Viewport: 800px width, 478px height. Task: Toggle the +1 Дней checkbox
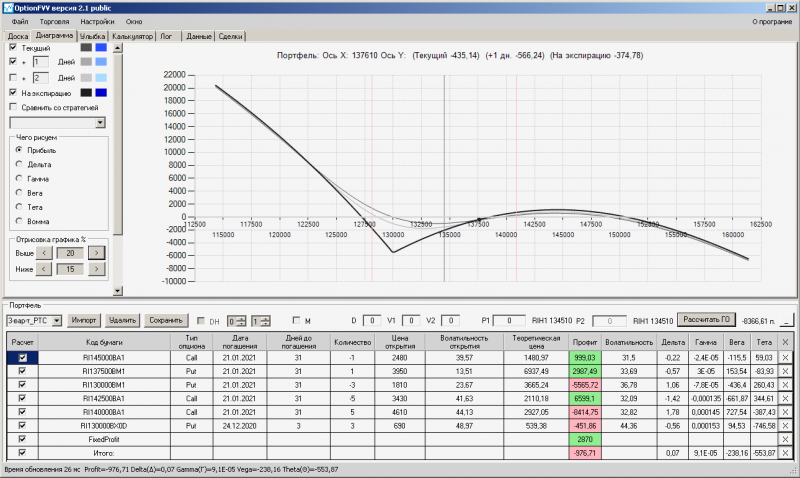coord(13,61)
